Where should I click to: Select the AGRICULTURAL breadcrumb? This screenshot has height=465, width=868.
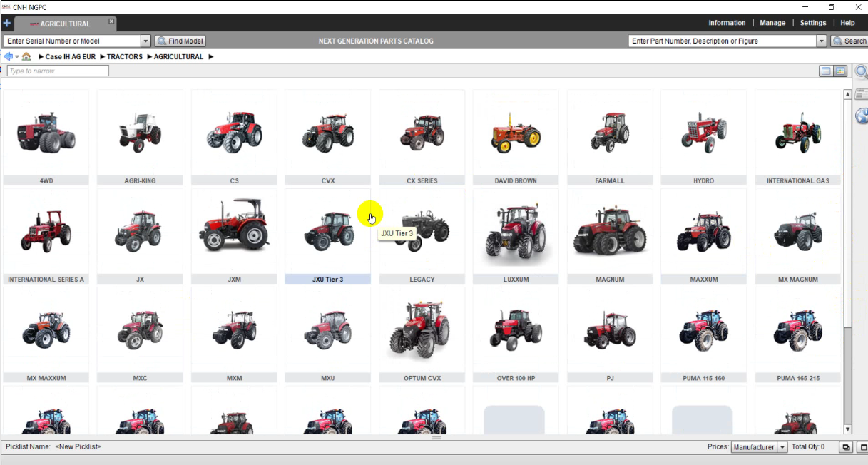click(x=178, y=57)
